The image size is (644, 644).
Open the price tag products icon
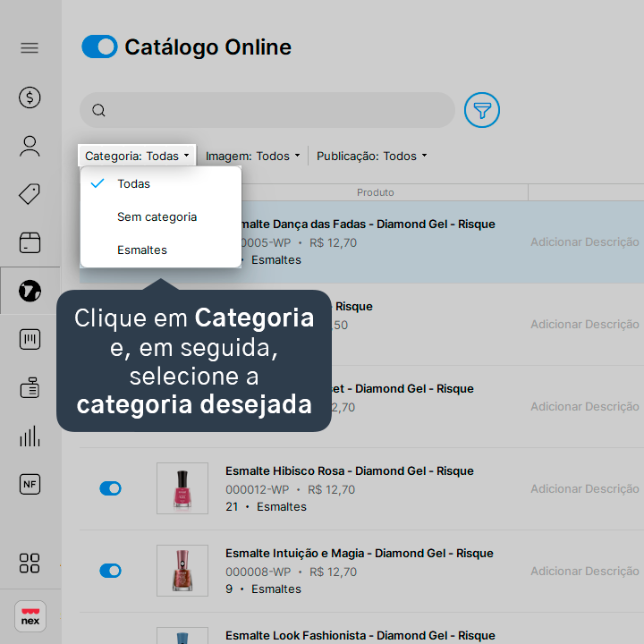pos(30,194)
